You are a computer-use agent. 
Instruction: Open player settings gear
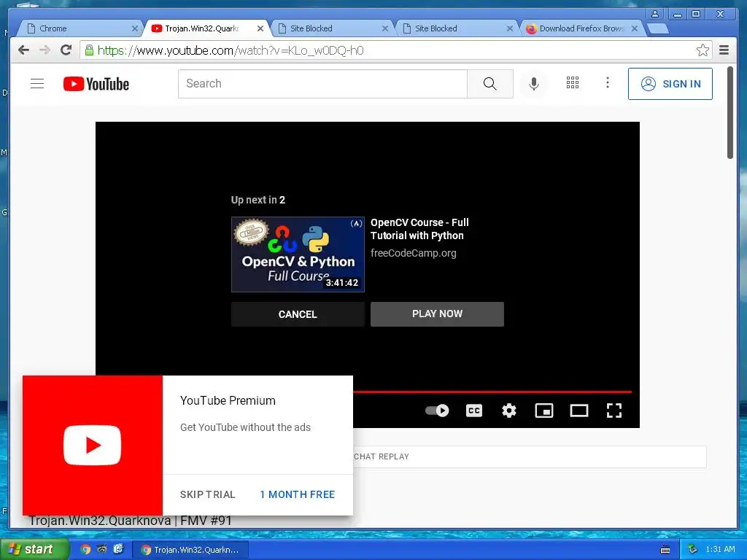pyautogui.click(x=508, y=411)
